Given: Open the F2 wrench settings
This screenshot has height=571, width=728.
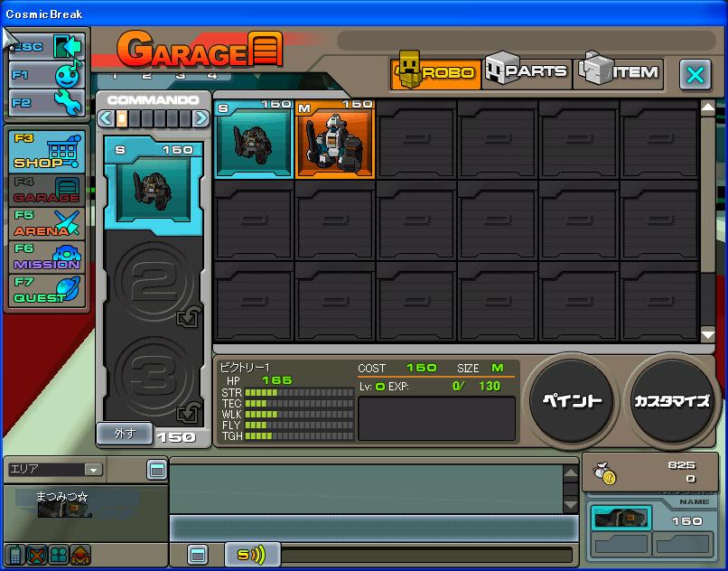Looking at the screenshot, I should [46, 102].
